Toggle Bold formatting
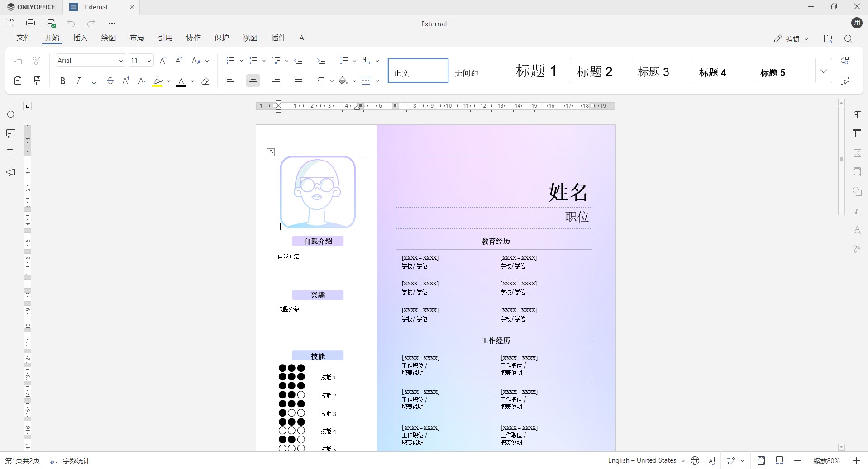This screenshot has height=469, width=868. click(62, 81)
